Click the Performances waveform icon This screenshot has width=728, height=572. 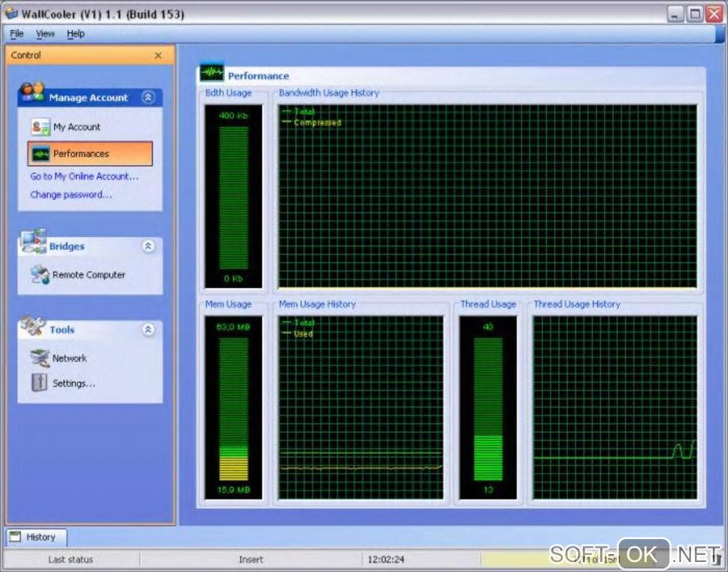41,154
